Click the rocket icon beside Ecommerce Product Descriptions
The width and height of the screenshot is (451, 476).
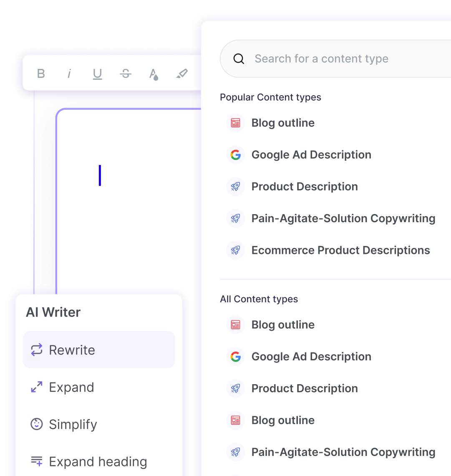[236, 251]
